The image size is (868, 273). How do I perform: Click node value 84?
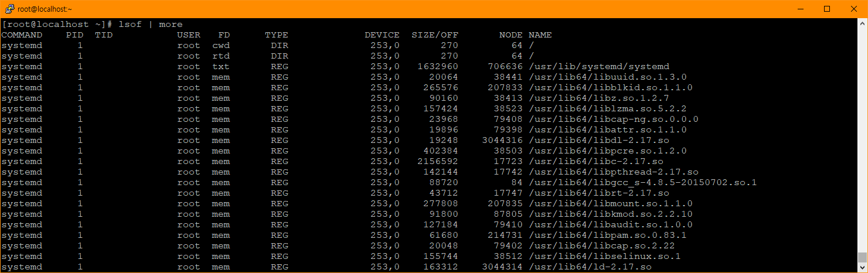point(517,182)
